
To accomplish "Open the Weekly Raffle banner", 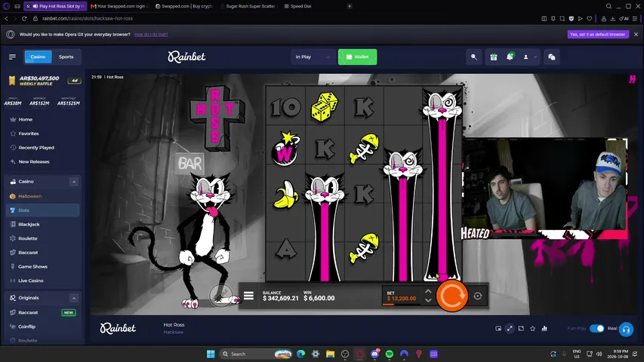I will pyautogui.click(x=44, y=81).
